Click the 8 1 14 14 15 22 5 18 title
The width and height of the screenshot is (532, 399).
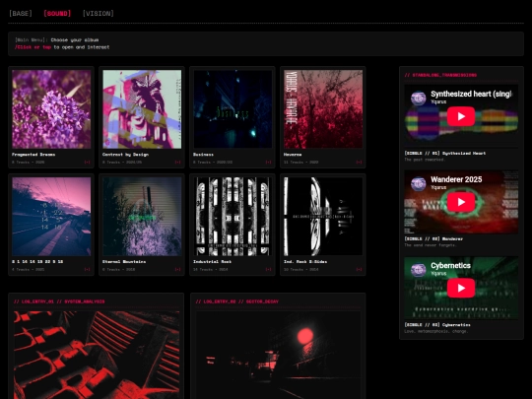point(37,262)
